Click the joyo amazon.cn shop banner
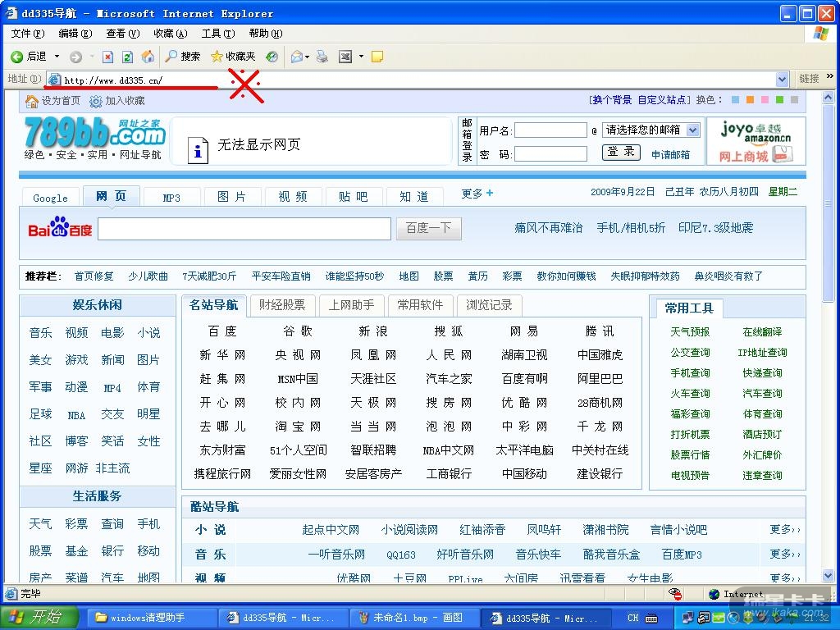The image size is (840, 630). (756, 141)
